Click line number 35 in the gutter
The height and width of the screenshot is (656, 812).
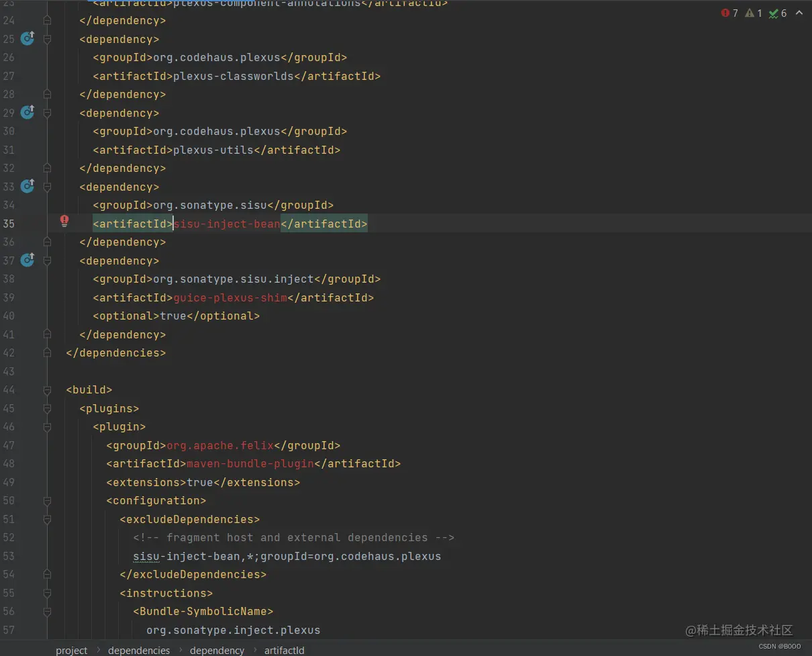pyautogui.click(x=9, y=224)
